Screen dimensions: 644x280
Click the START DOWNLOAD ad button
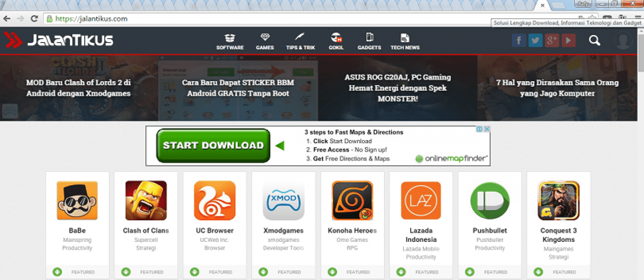213,146
